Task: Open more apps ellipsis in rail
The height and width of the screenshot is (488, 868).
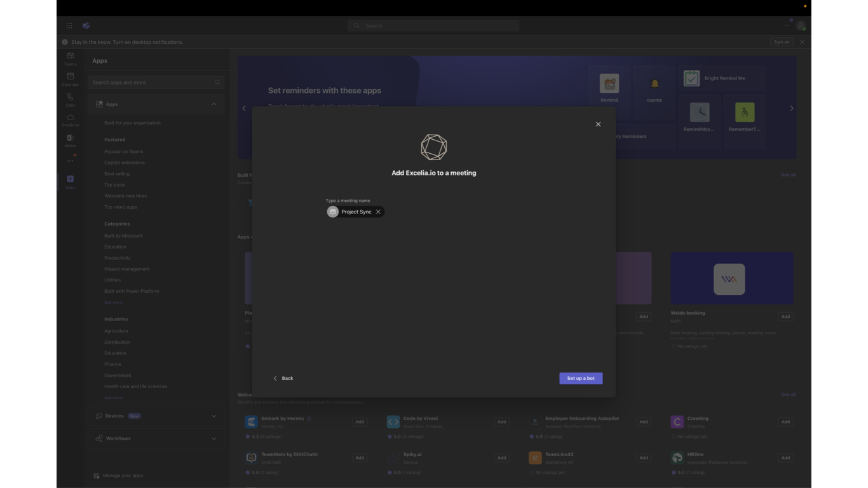Action: [x=71, y=161]
